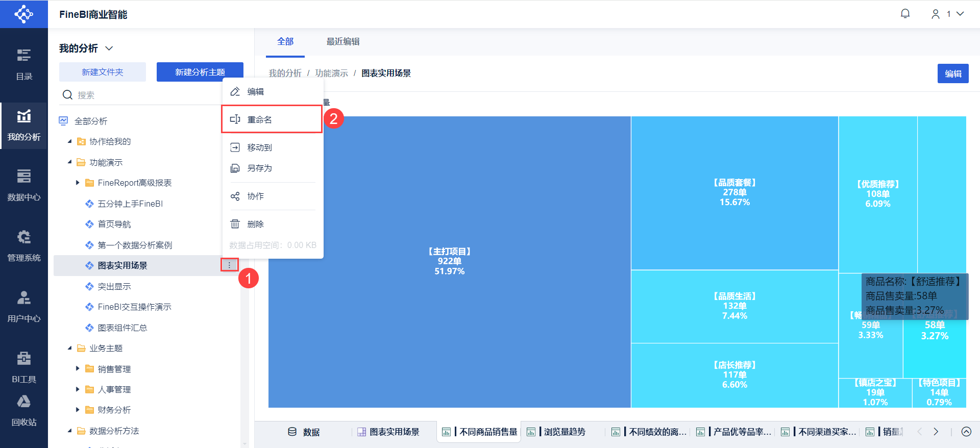This screenshot has width=980, height=448.
Task: Open the 不同渠道买家 component tab
Action: point(818,432)
